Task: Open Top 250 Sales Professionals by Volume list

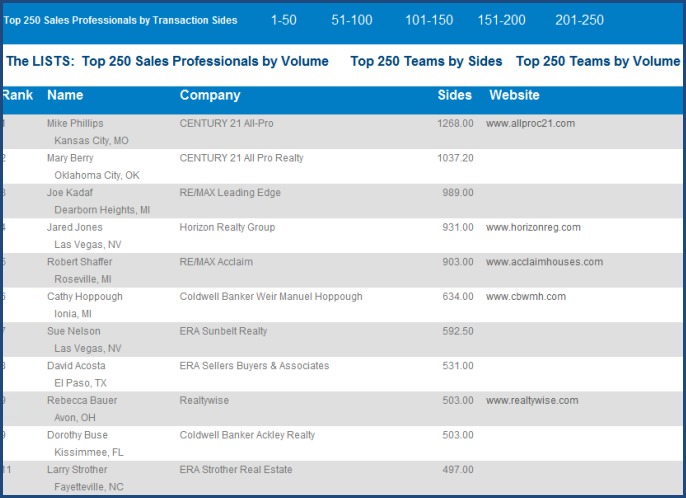Action: [205, 61]
